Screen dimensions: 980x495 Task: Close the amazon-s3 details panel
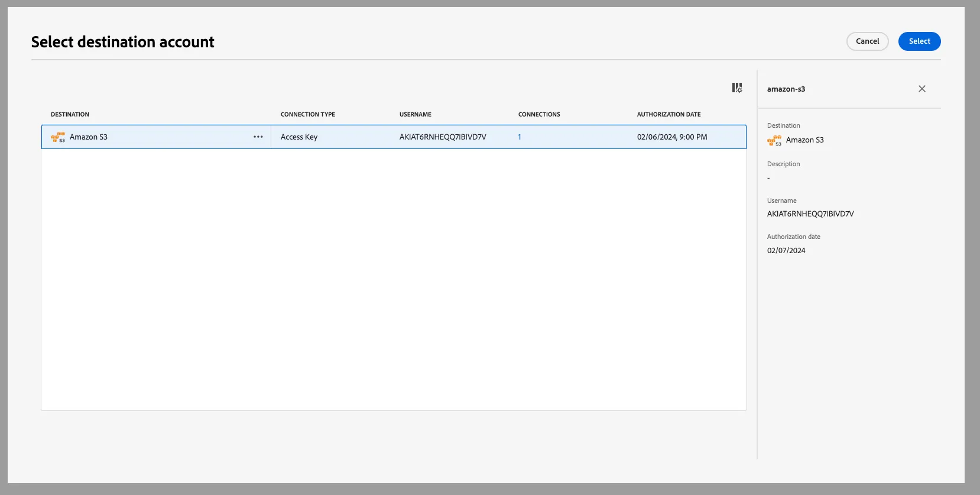point(922,89)
